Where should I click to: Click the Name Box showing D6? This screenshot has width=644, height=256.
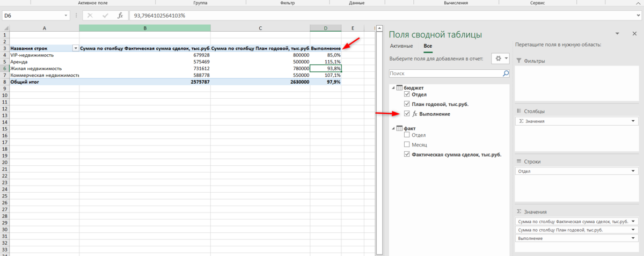(x=35, y=16)
